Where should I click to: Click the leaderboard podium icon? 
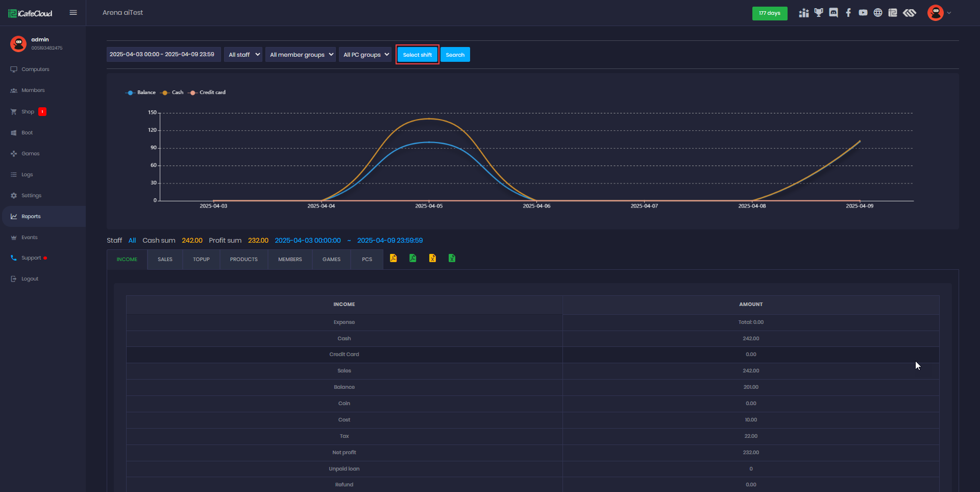(804, 13)
